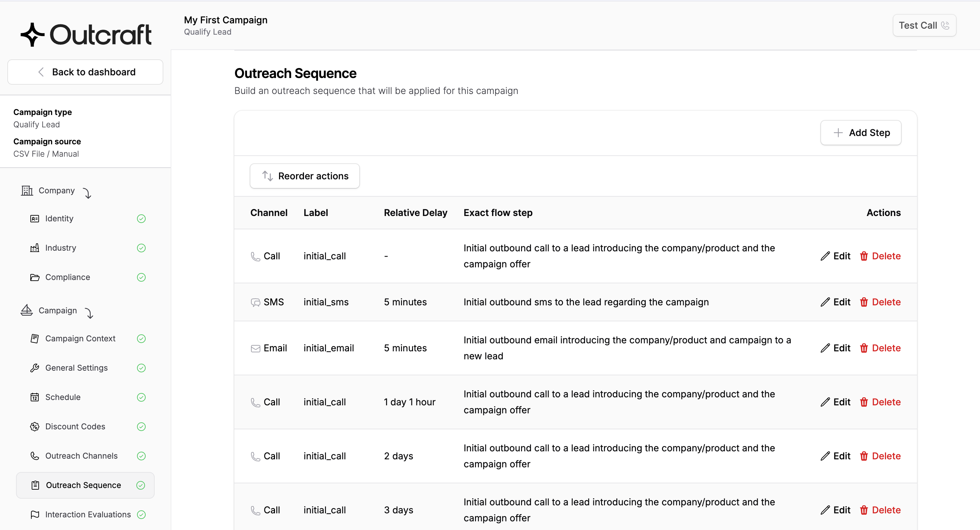Click the Industry completed check mark
Viewport: 980px width, 530px height.
pos(141,248)
